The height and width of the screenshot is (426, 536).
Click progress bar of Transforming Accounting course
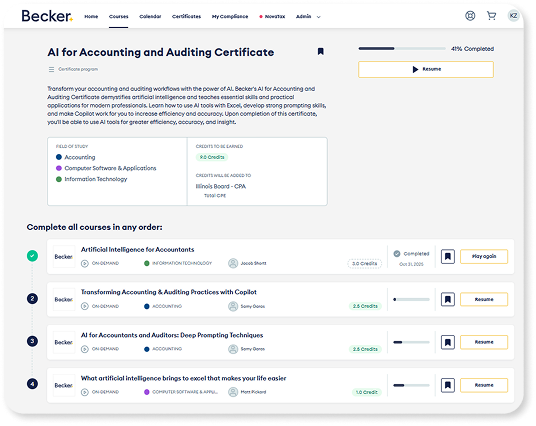tap(411, 299)
